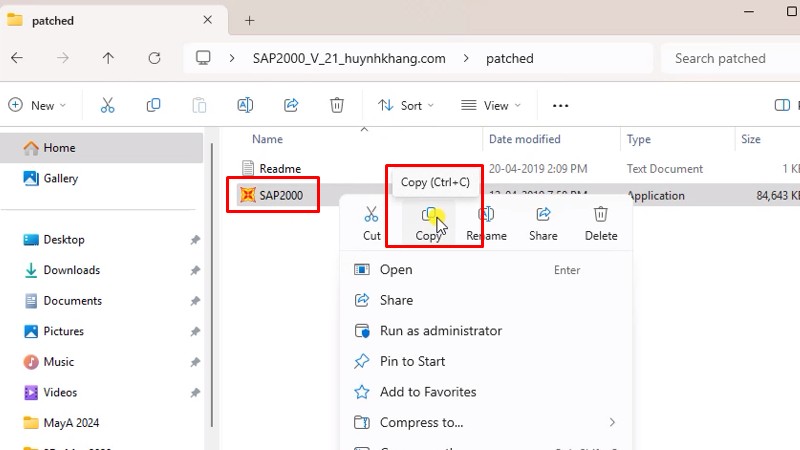800x450 pixels.
Task: Open a new tab with plus
Action: point(249,20)
